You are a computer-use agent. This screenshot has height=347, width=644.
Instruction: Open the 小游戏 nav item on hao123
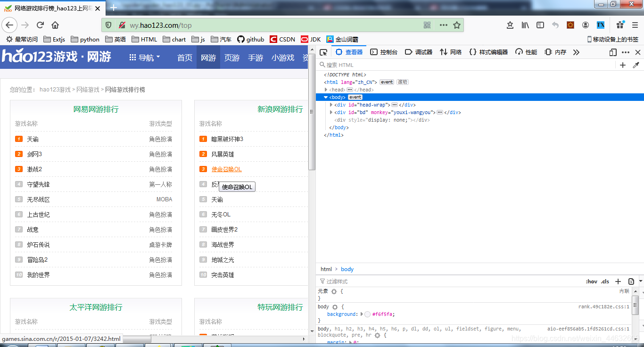click(x=283, y=58)
